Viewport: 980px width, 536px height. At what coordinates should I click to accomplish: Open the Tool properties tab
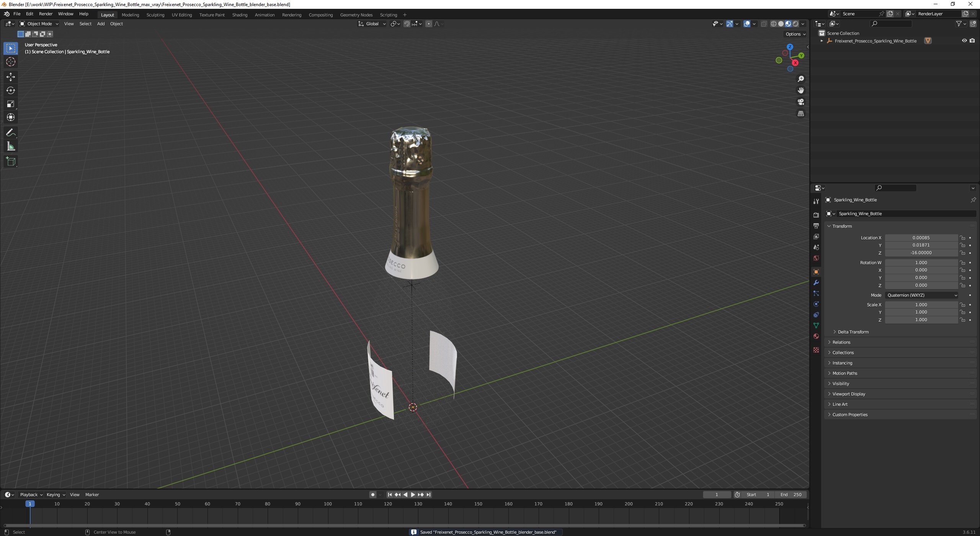816,201
